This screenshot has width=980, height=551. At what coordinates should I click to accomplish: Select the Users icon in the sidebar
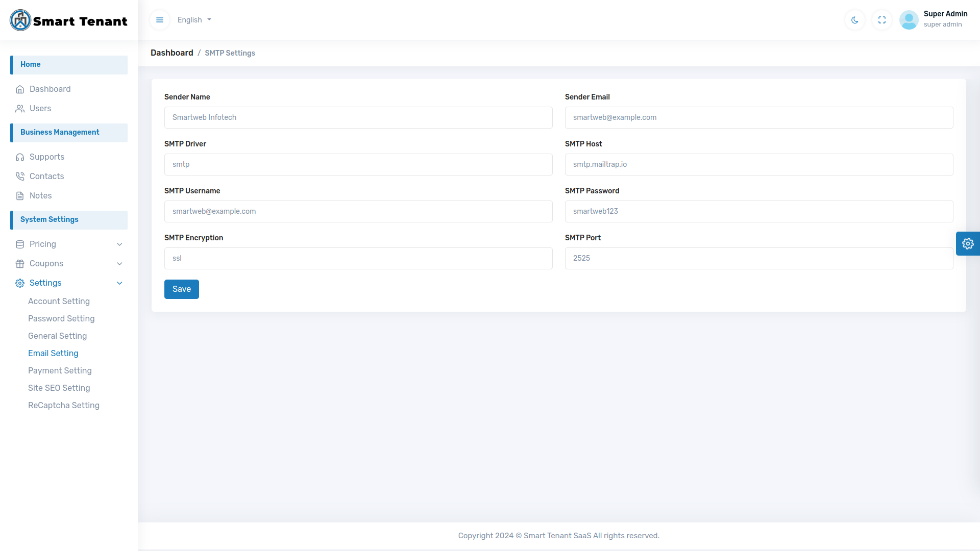pos(20,108)
